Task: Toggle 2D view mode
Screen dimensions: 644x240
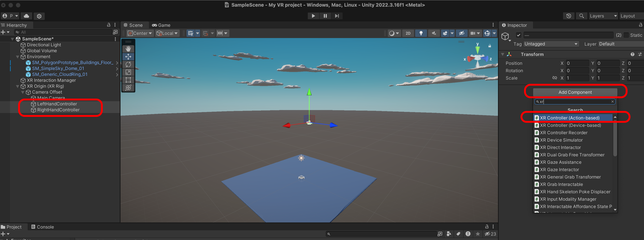Action: [x=408, y=33]
